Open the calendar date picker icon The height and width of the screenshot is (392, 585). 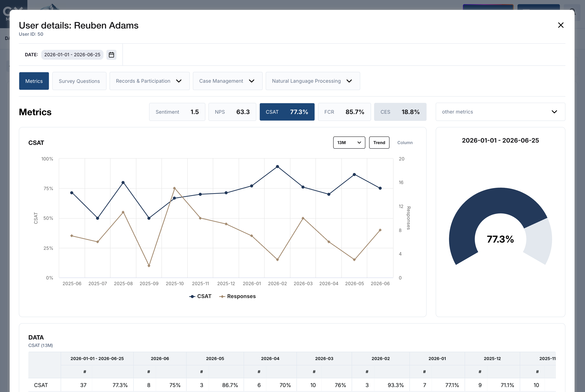pyautogui.click(x=111, y=55)
